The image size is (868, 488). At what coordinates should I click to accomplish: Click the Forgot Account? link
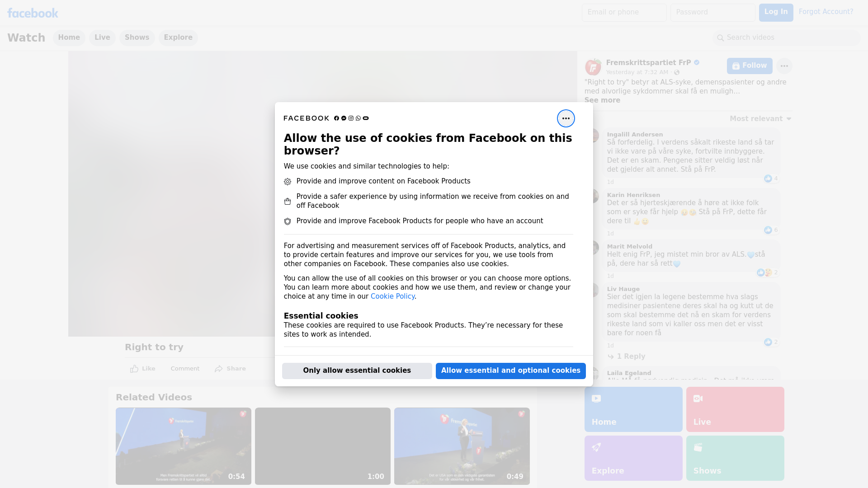pos(826,12)
